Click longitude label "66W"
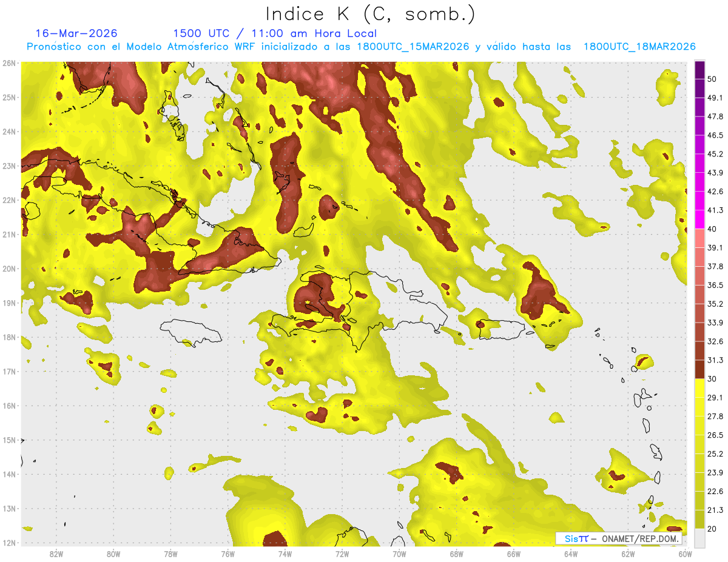The height and width of the screenshot is (562, 728). pos(514,554)
